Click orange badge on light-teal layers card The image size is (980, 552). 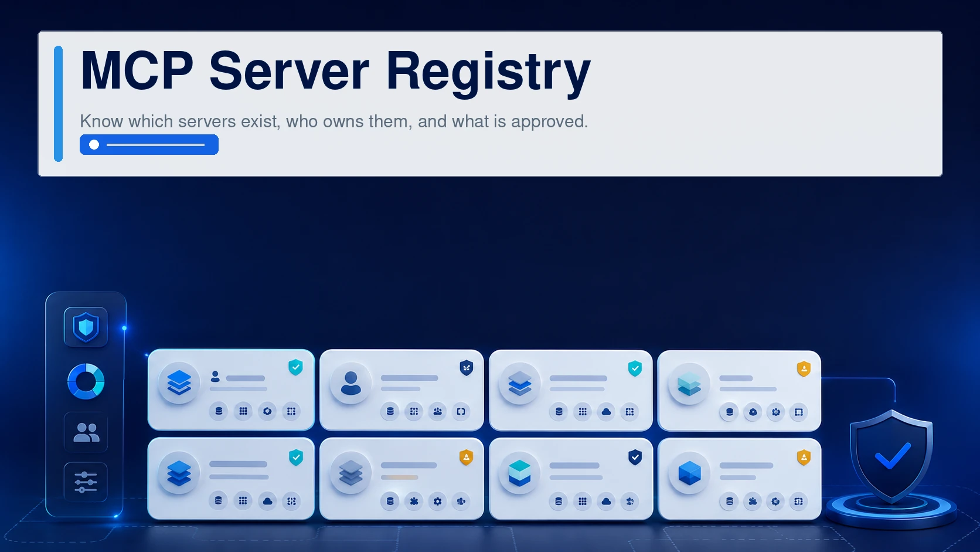point(804,368)
